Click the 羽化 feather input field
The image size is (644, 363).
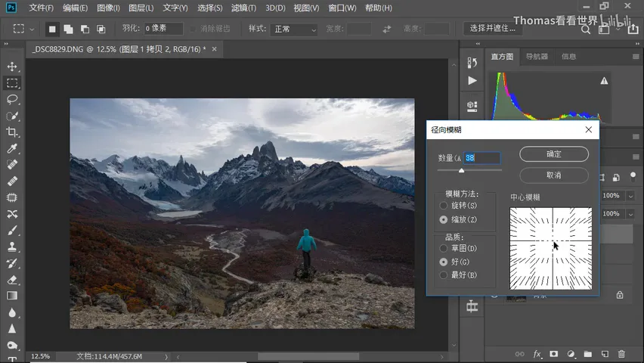tap(163, 29)
